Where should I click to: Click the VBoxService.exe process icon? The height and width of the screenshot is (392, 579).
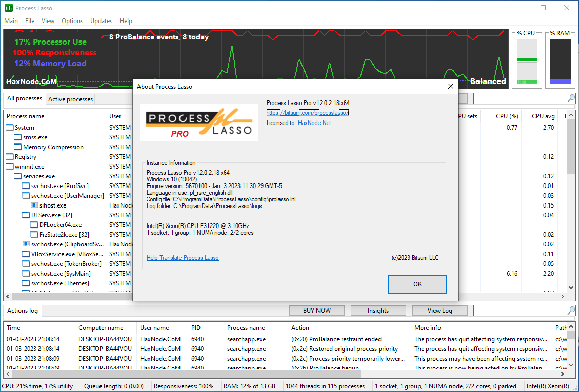pos(26,254)
